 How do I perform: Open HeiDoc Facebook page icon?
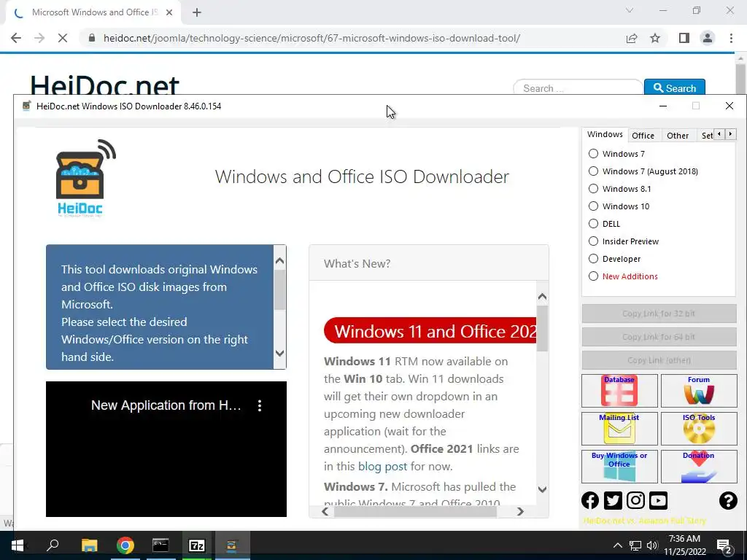point(590,500)
